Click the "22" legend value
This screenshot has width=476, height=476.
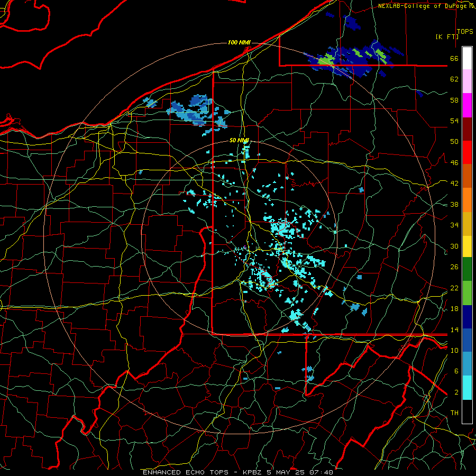(x=454, y=288)
